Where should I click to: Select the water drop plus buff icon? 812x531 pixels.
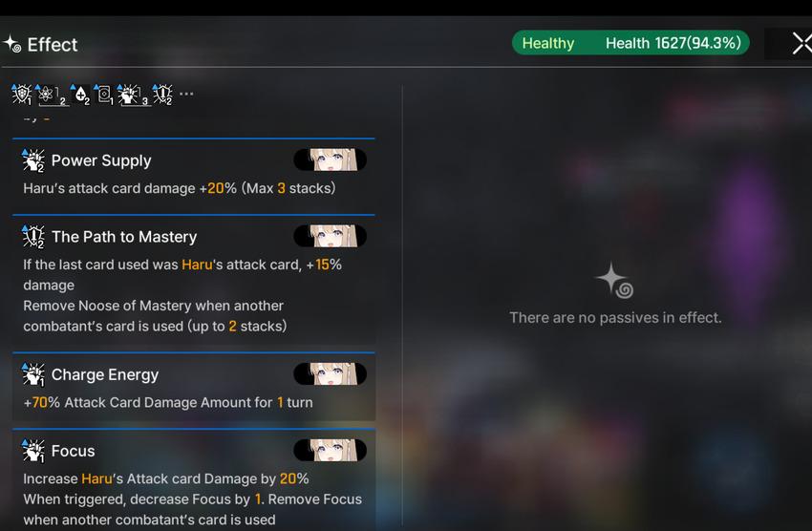tap(80, 95)
